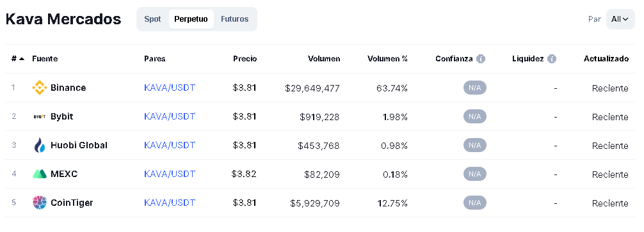Sort table by Precio column header
This screenshot has height=232, width=644.
coord(245,59)
